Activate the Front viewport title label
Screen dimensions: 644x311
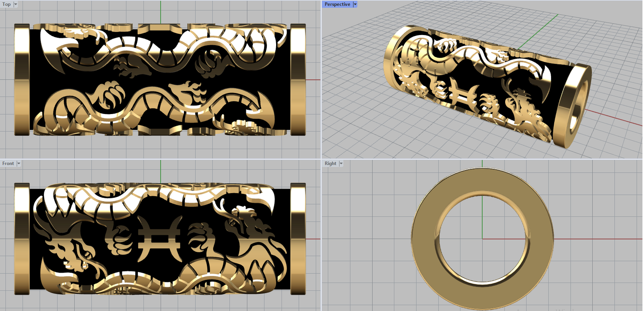coord(8,164)
